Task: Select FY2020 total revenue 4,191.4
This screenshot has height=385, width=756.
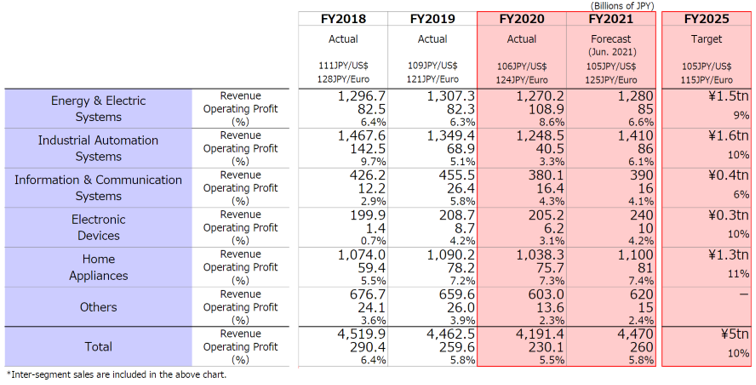Action: coord(541,334)
